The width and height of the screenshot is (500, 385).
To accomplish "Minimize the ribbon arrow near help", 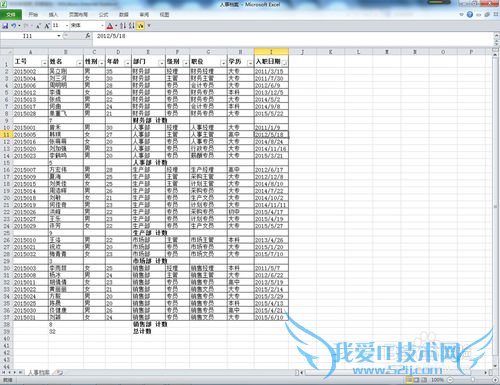I will [461, 14].
